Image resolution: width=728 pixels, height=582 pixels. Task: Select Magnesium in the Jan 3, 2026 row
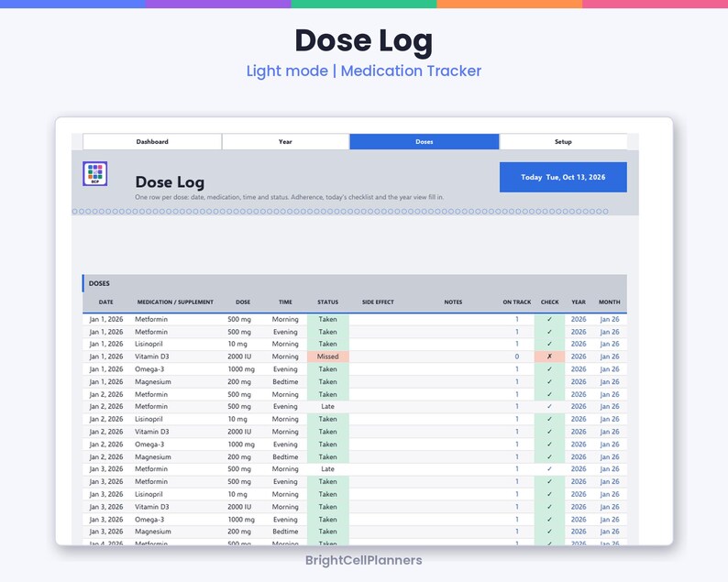153,532
